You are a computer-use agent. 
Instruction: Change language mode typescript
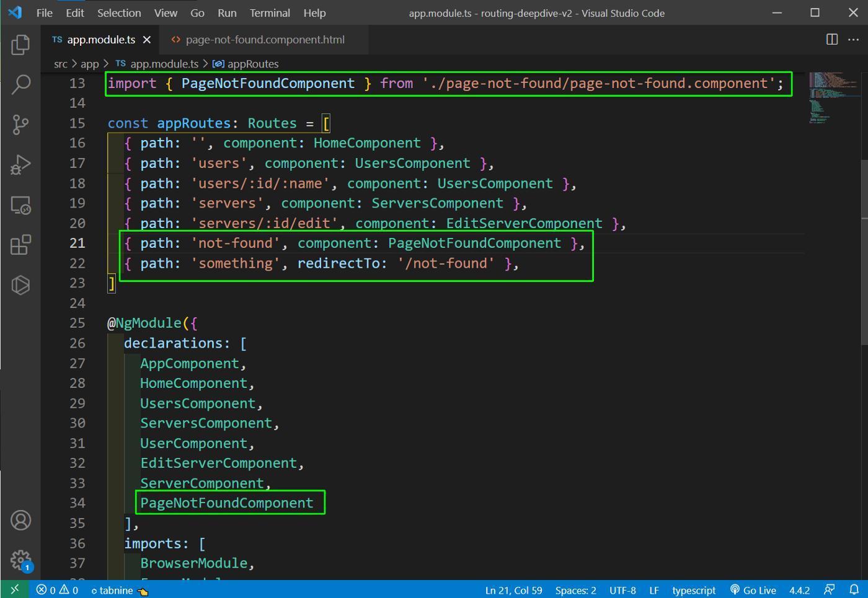694,591
